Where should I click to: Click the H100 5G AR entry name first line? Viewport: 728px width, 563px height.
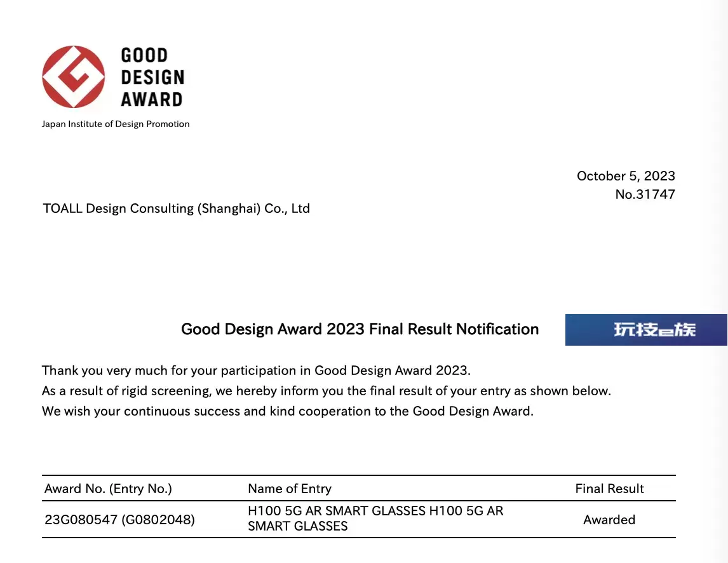point(375,511)
